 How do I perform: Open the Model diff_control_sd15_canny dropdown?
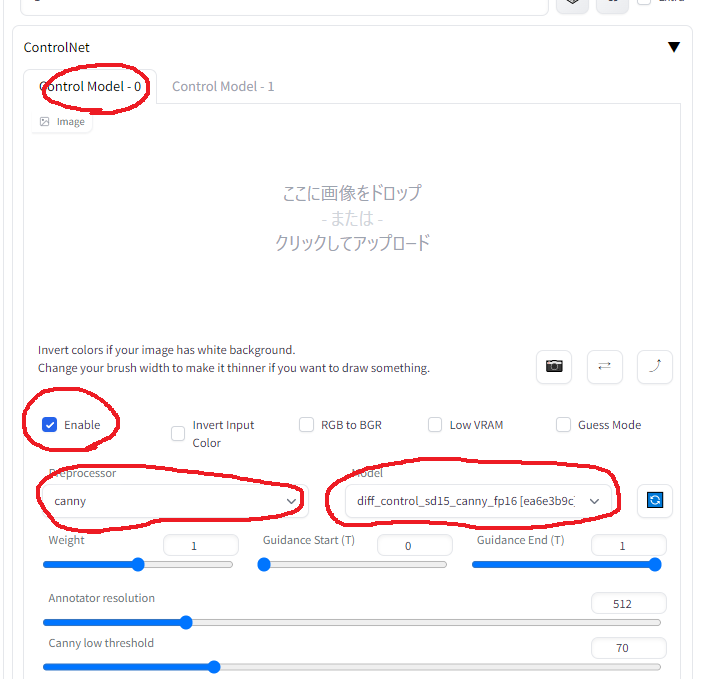478,501
